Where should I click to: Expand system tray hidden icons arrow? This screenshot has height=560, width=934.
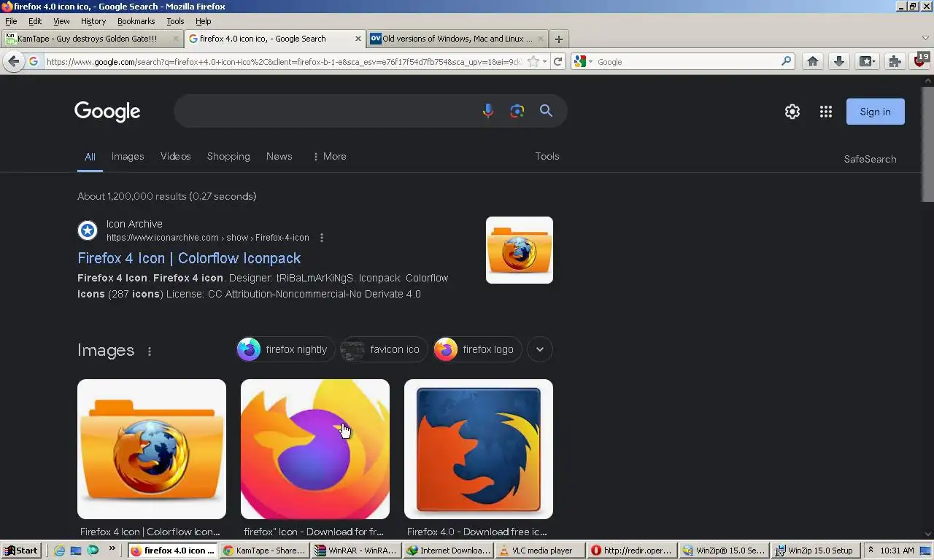point(870,551)
